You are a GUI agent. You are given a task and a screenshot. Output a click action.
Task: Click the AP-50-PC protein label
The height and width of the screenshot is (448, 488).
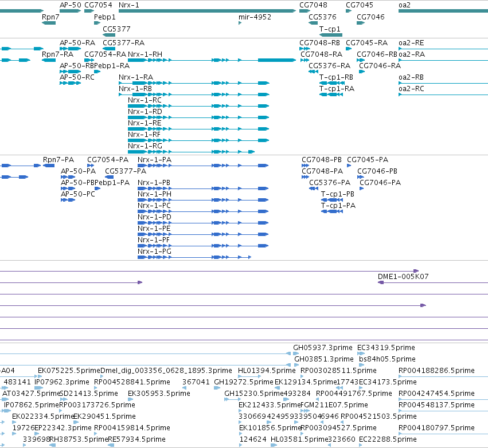tap(78, 194)
